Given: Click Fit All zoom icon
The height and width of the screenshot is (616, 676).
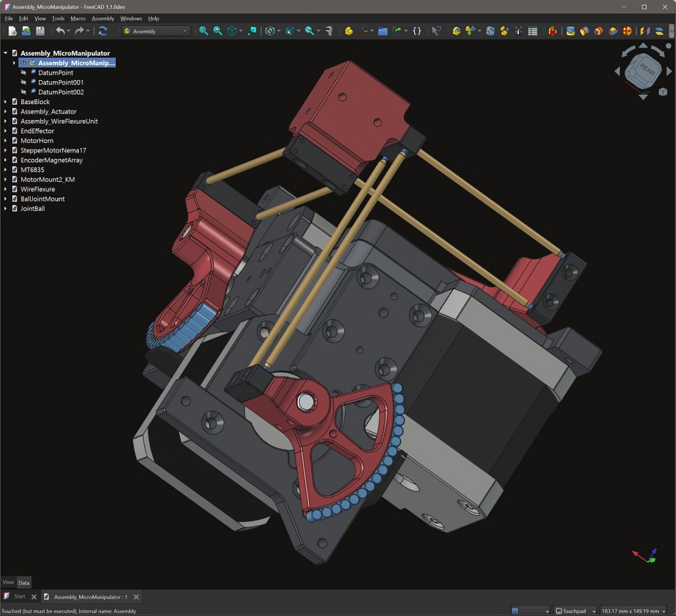Looking at the screenshot, I should (x=204, y=31).
